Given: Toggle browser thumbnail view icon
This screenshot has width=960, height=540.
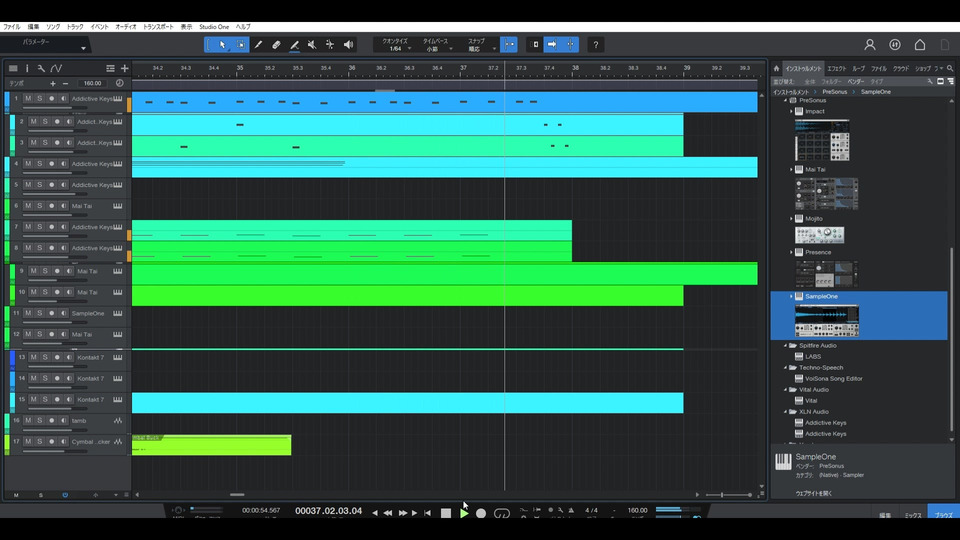Looking at the screenshot, I should coord(940,81).
